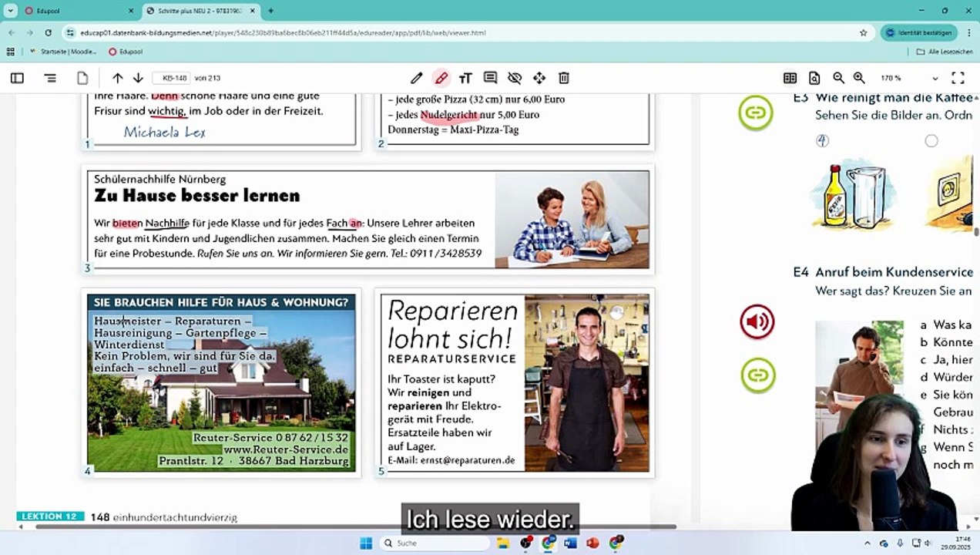Expand the tab search dropdown
The image size is (980, 555).
(10, 11)
